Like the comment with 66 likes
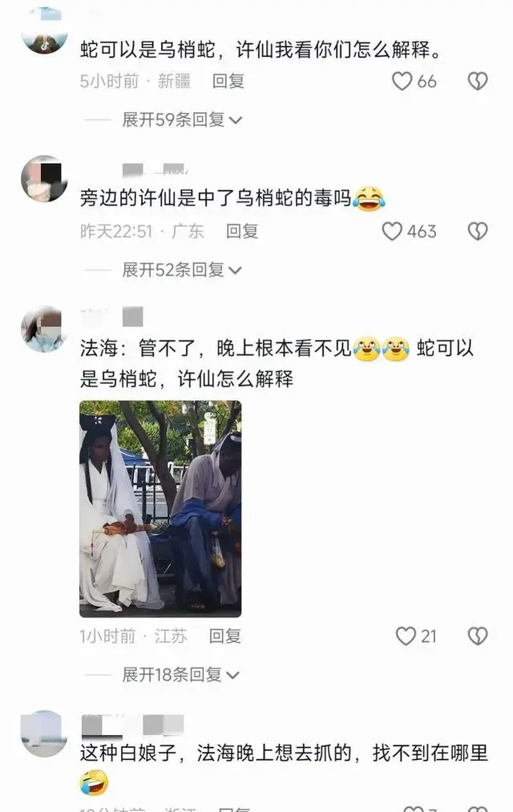This screenshot has height=812, width=513. 402,81
